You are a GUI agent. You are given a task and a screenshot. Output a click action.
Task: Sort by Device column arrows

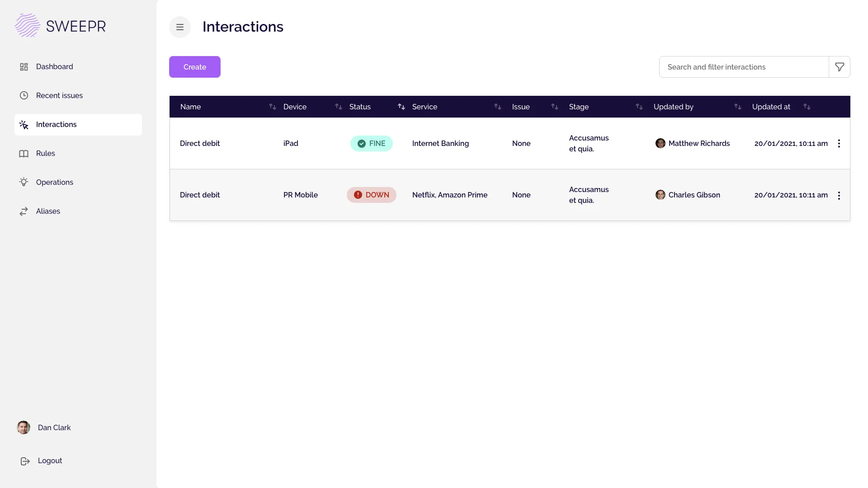point(338,107)
